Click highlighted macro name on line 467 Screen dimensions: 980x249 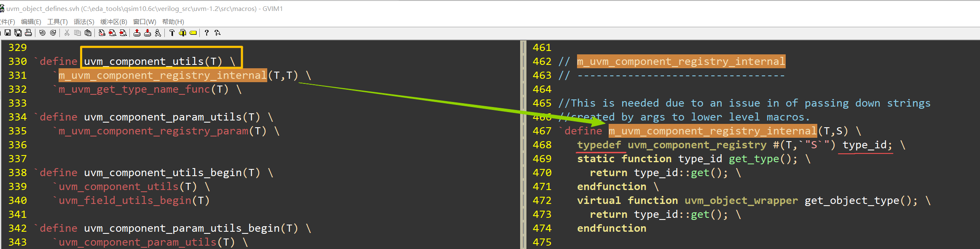pos(713,131)
